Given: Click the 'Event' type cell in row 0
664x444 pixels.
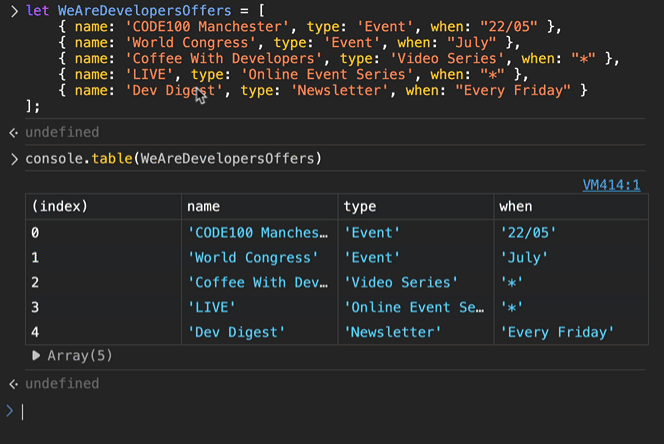Looking at the screenshot, I should 416,233.
